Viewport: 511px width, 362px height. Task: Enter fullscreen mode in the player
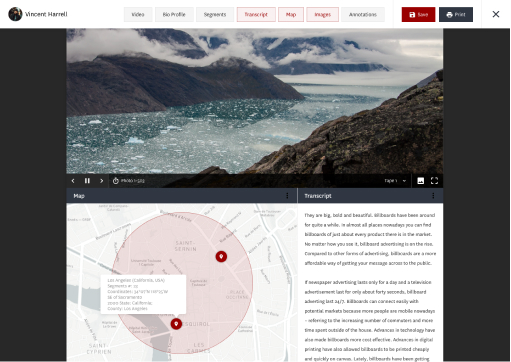[x=434, y=181]
